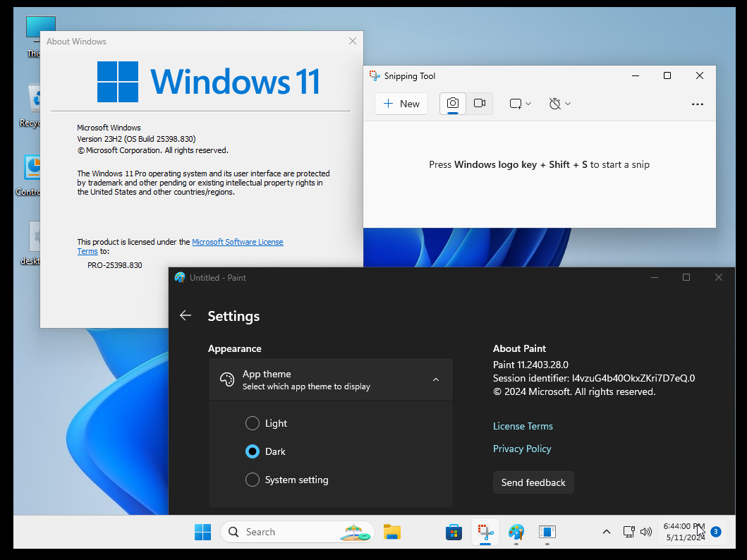Select the Light theme radio button
The height and width of the screenshot is (560, 747).
tap(253, 423)
